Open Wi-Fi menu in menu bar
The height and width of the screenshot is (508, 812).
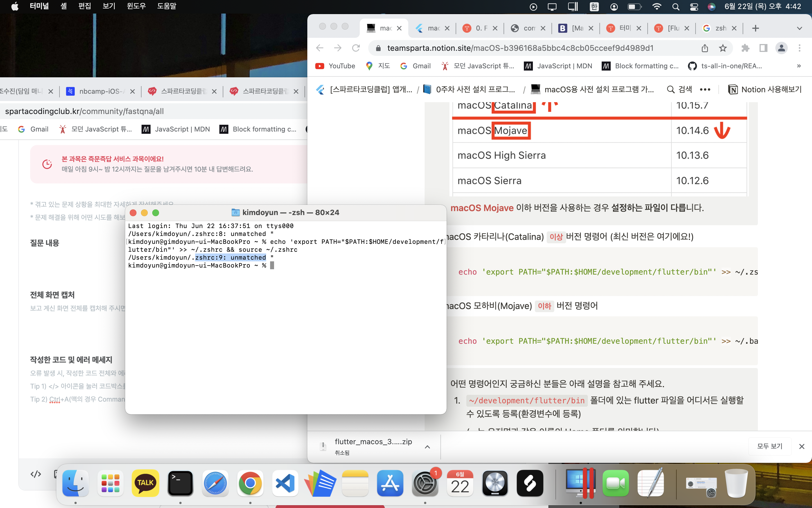657,7
